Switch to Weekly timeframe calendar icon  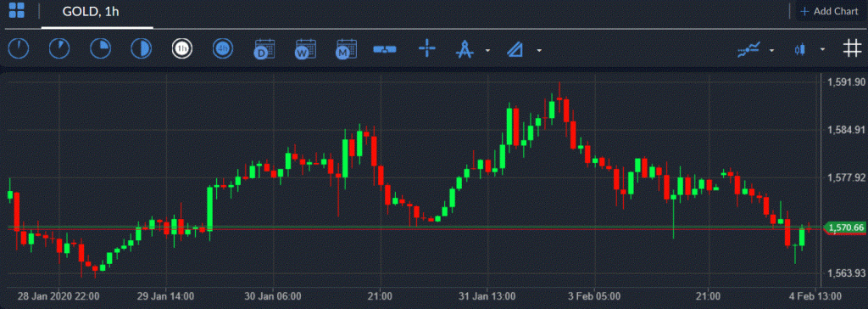point(304,49)
